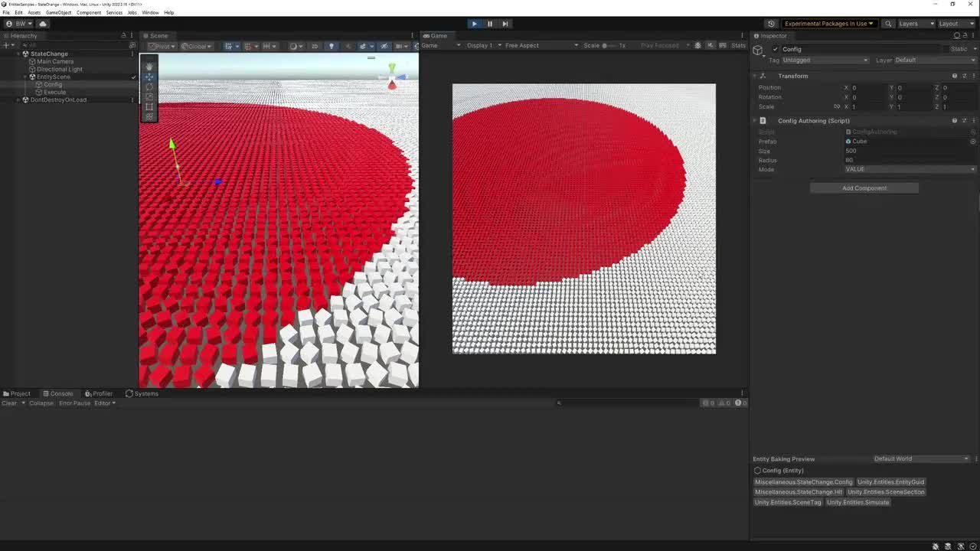Click the Console Clear button
The width and height of the screenshot is (980, 551).
pyautogui.click(x=9, y=403)
